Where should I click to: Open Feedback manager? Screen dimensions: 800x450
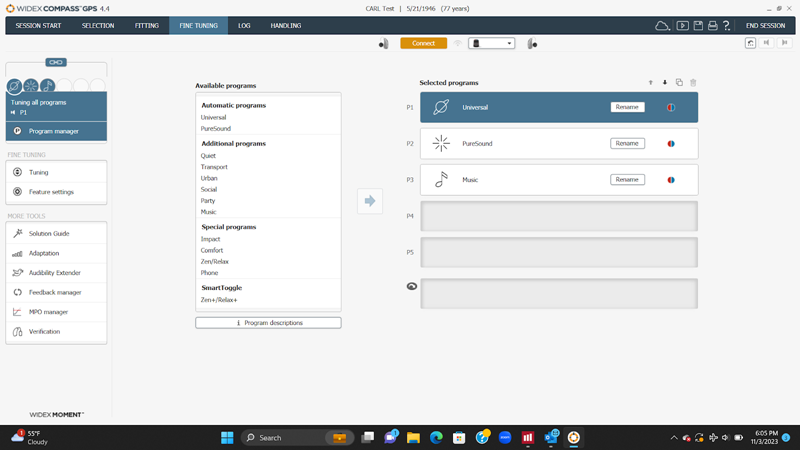56,292
